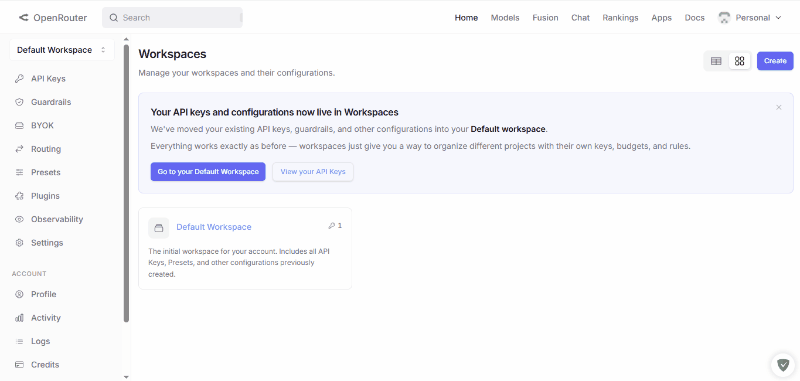Click the shield badge in bottom corner
Image resolution: width=800 pixels, height=381 pixels.
coord(783,365)
